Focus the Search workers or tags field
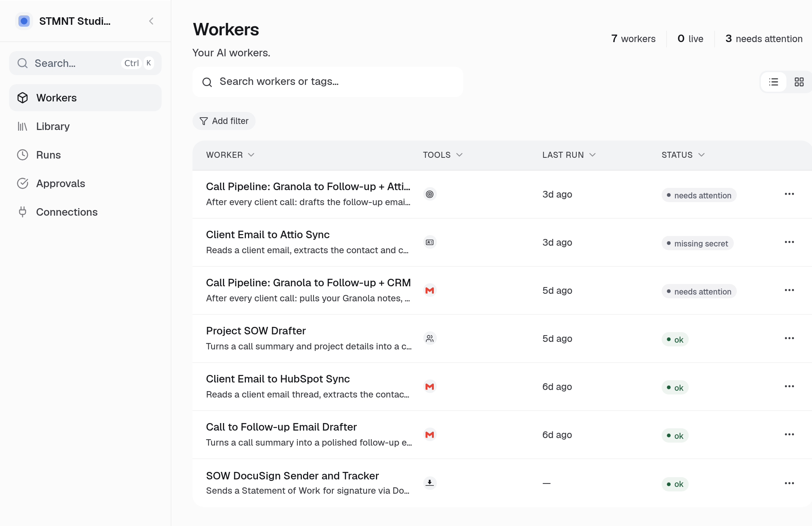 328,82
